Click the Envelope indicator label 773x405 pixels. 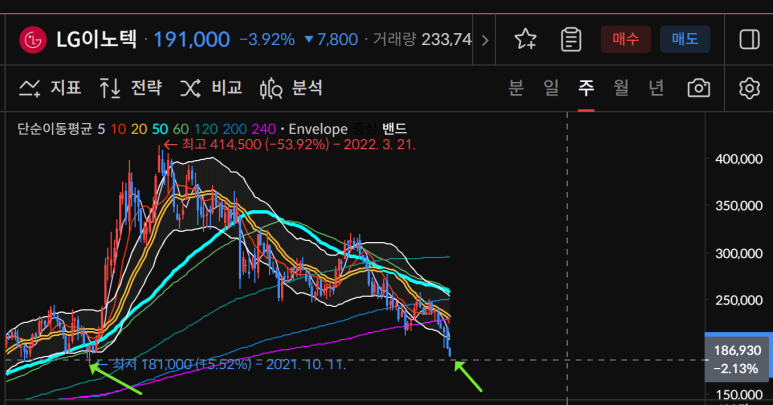tap(318, 129)
